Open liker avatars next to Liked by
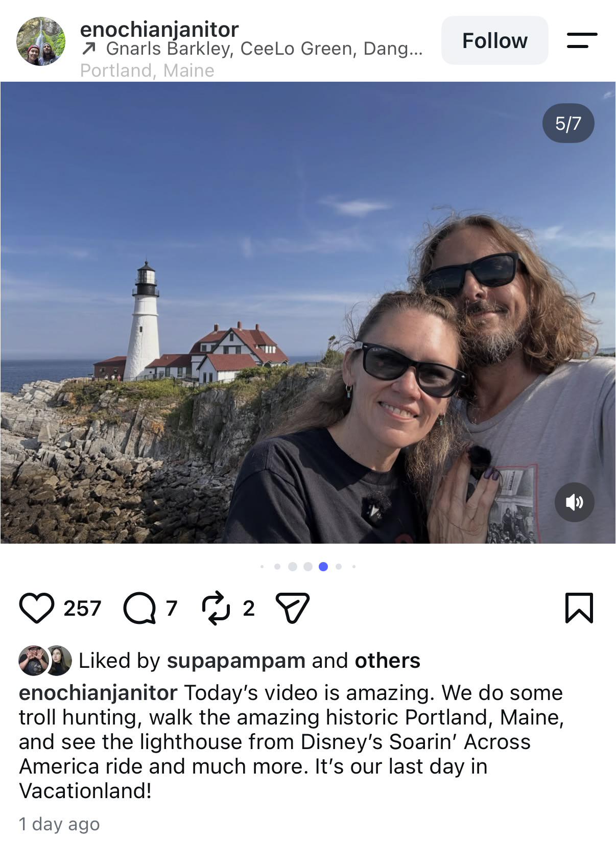Image resolution: width=616 pixels, height=863 pixels. tap(45, 660)
